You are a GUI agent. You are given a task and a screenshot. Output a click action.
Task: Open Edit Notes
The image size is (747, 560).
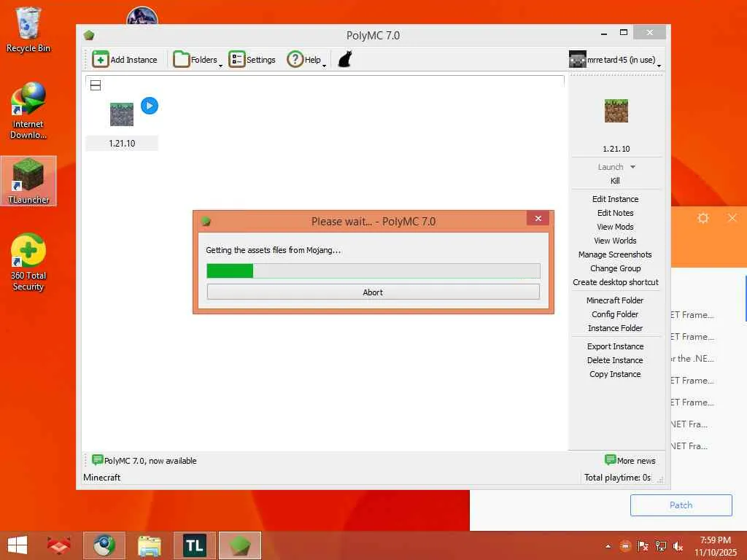coord(615,213)
